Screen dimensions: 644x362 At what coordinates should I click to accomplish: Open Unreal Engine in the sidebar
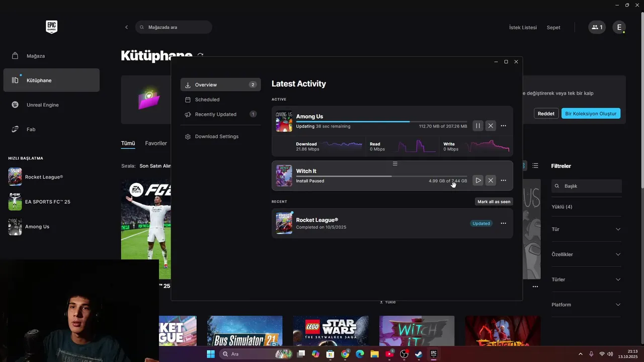[51, 105]
